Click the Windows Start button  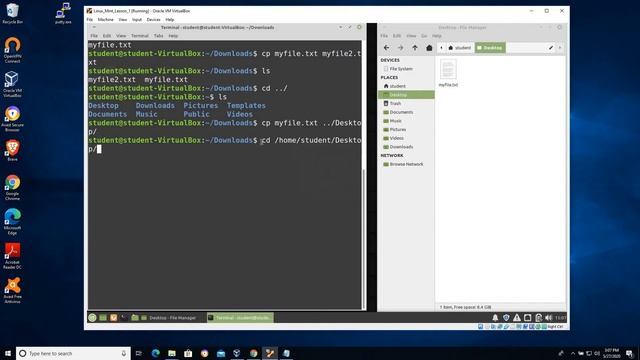[8, 353]
